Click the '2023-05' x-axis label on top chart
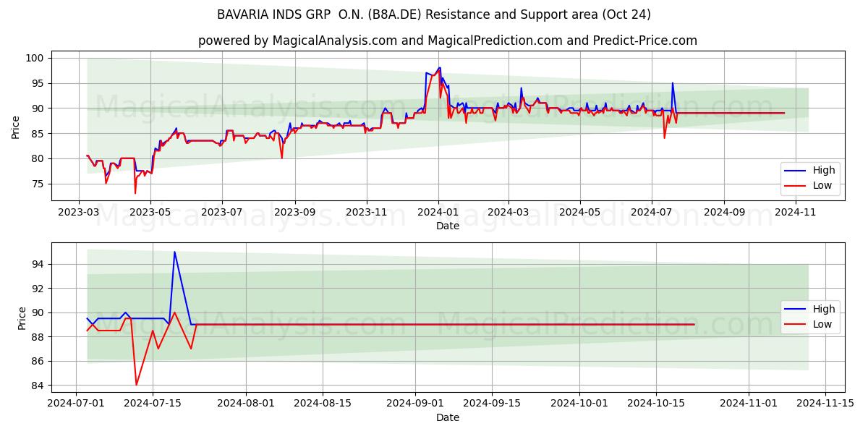 150,213
